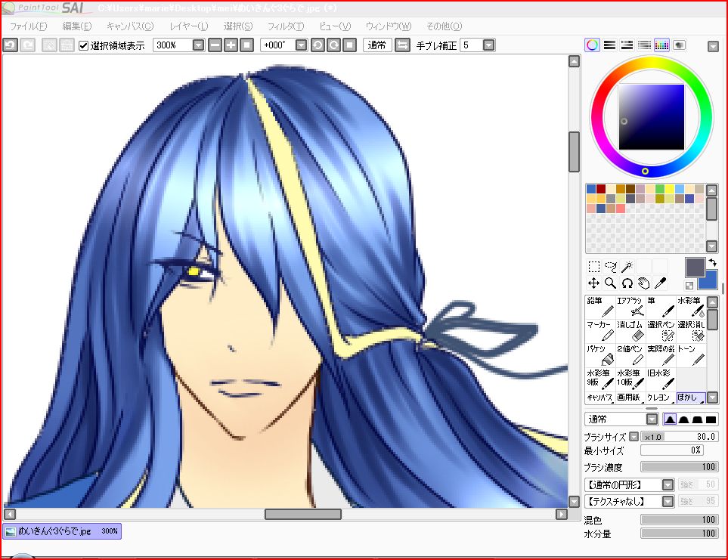Swap foreground and background colors arrow

(x=712, y=263)
